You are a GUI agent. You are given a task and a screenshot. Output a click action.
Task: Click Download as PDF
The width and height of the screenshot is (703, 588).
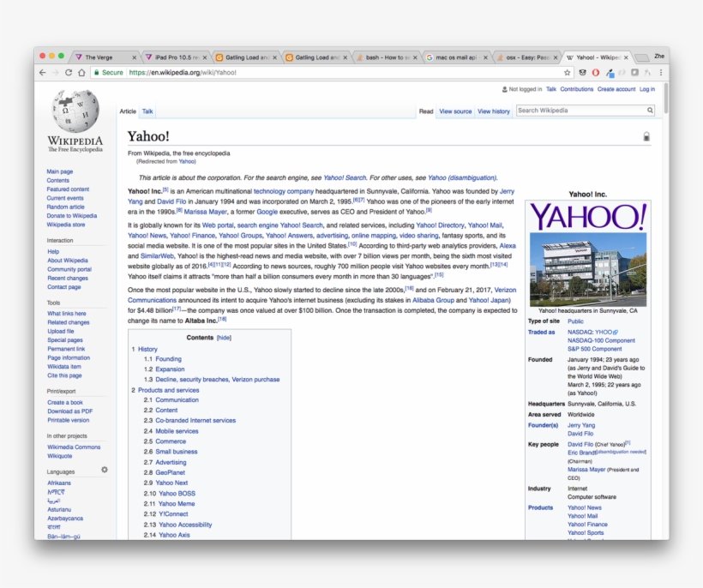point(70,411)
